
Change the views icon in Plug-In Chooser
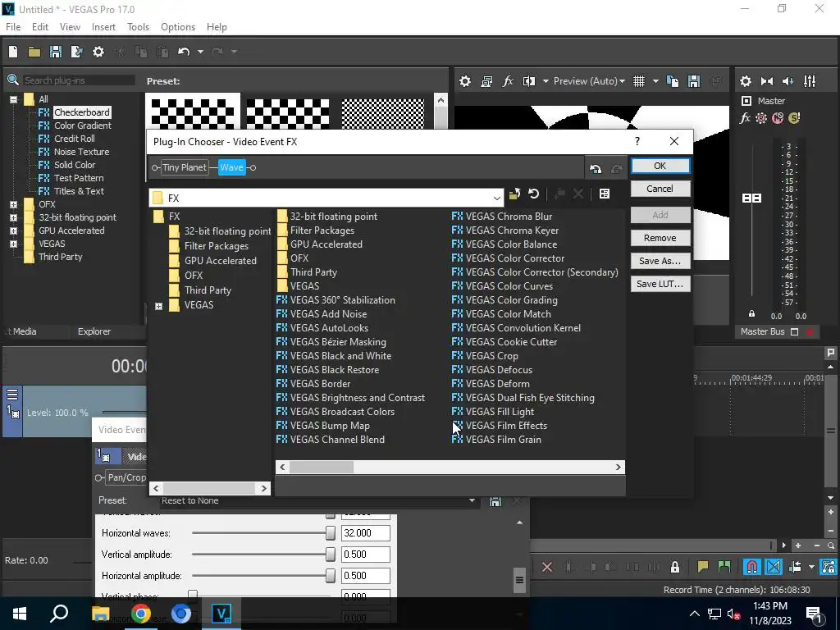pos(605,194)
